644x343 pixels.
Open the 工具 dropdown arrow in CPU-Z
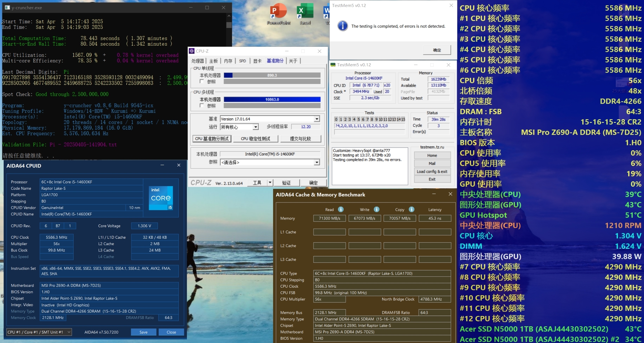coord(270,182)
